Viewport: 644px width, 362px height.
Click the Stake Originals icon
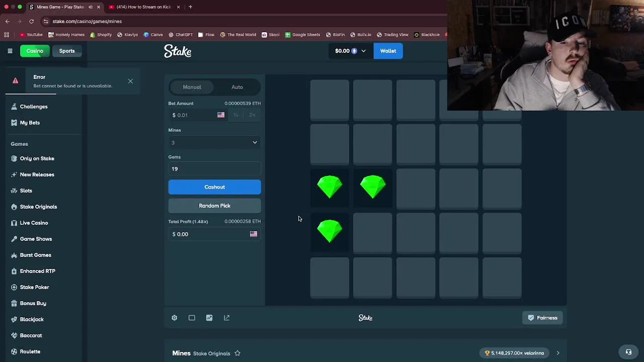point(14,207)
